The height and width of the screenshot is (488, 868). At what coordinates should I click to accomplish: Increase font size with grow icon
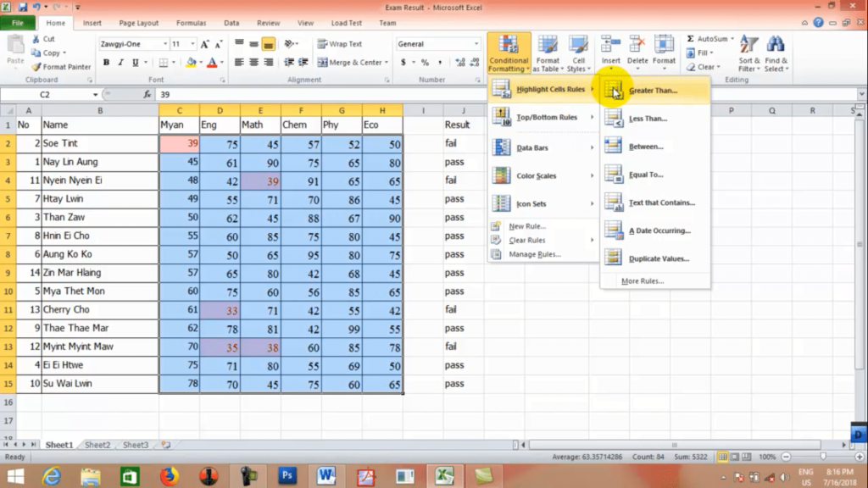click(x=205, y=44)
